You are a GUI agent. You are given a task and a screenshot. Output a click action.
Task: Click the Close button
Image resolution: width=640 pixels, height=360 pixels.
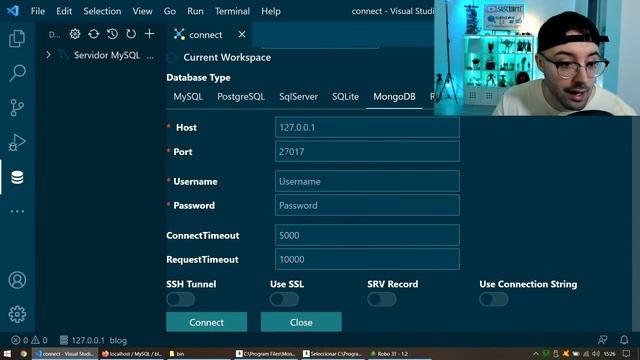[x=301, y=322]
